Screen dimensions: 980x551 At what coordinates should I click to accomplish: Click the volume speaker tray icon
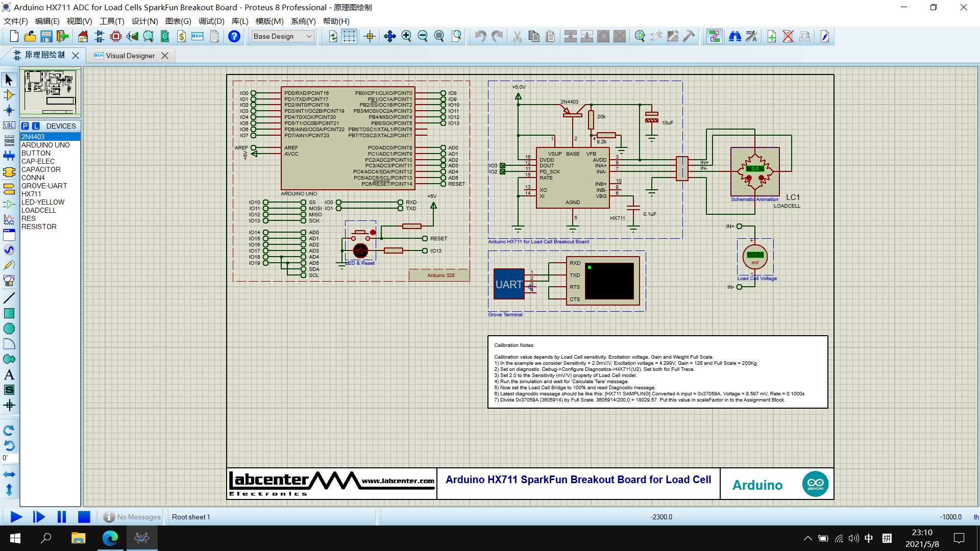coord(853,538)
